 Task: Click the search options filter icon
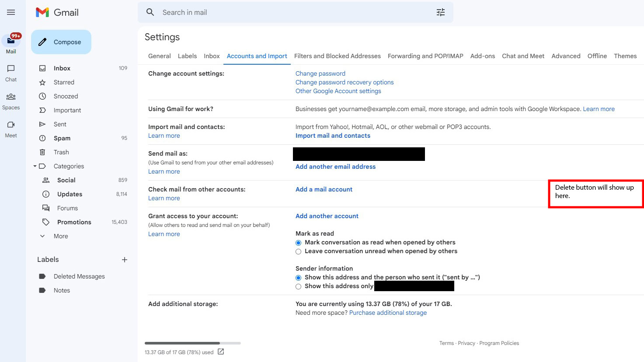(x=441, y=12)
